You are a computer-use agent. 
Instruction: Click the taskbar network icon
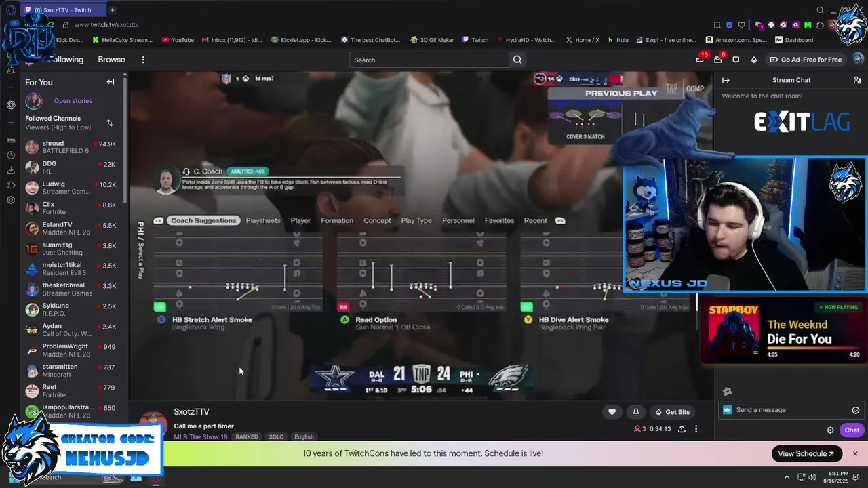point(801,476)
